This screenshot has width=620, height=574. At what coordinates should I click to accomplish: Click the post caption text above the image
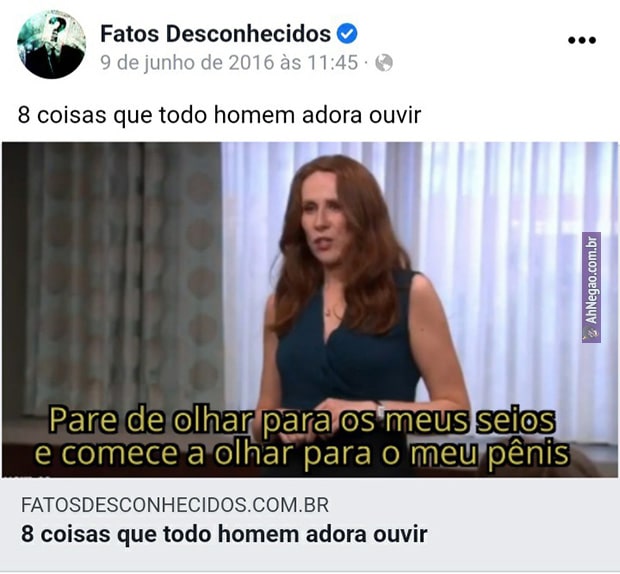pos(219,115)
